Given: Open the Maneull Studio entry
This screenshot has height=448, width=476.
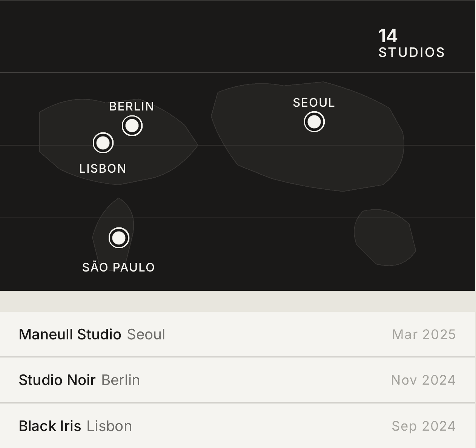Looking at the screenshot, I should pyautogui.click(x=70, y=334).
